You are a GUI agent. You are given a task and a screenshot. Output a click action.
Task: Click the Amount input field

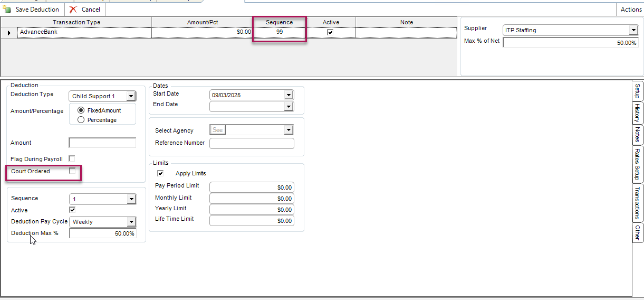click(x=102, y=143)
